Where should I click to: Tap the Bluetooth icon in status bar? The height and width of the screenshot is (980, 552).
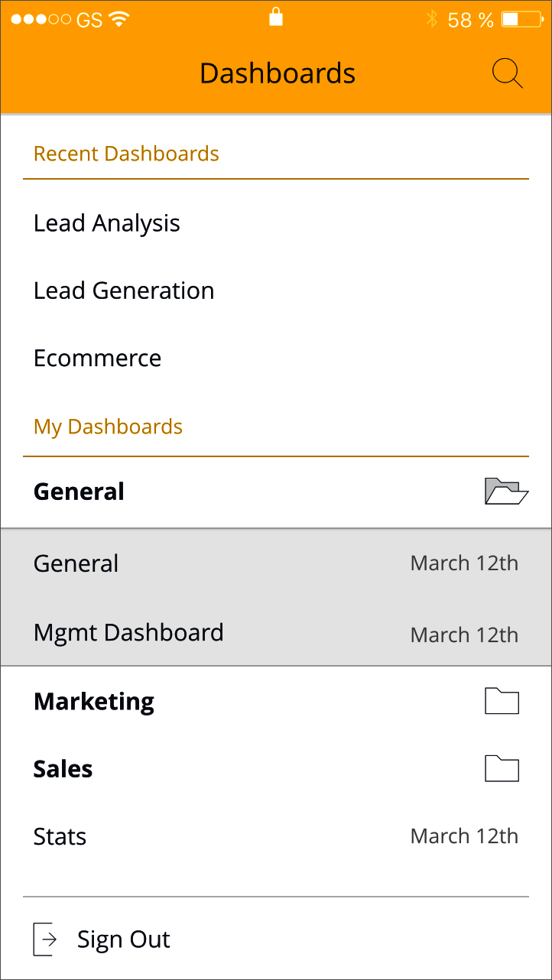(432, 20)
